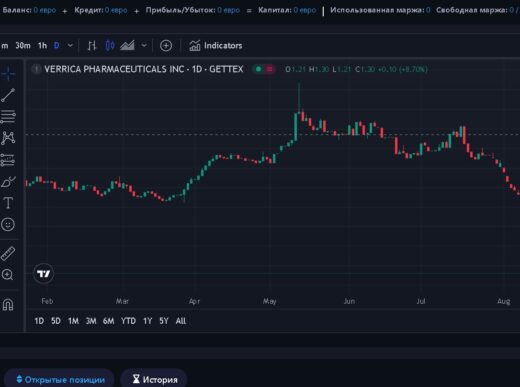Click the Feb label on time axis
This screenshot has height=387, width=520.
(47, 301)
